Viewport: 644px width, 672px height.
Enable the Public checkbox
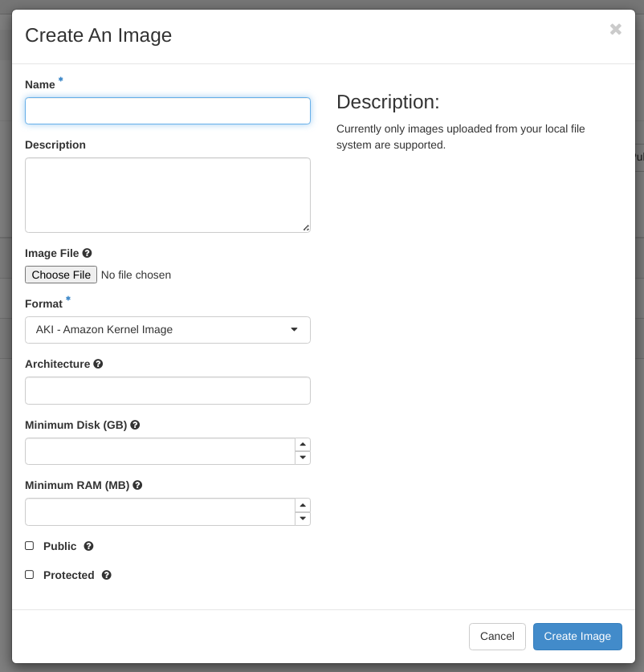coord(30,546)
